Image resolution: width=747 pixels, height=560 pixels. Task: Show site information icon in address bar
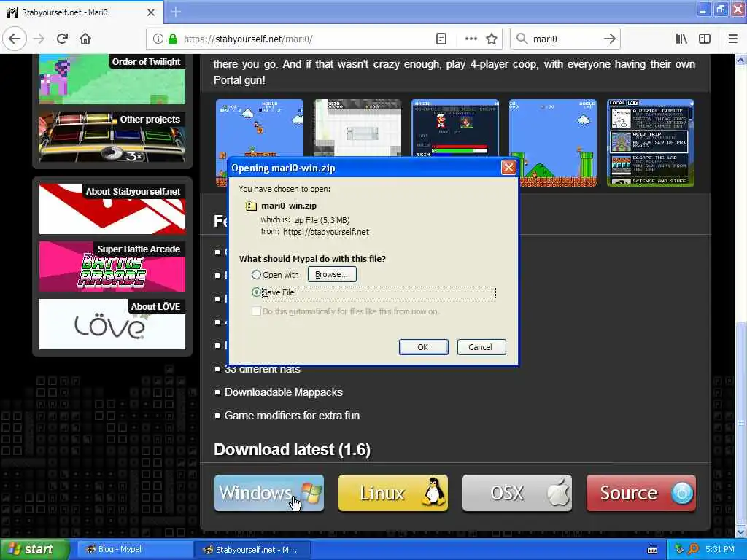(x=158, y=39)
